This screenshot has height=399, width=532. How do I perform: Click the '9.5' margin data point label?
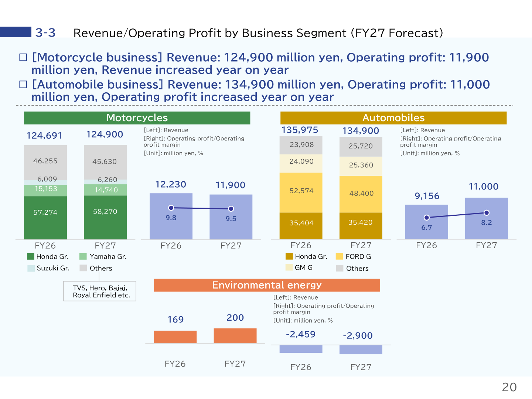point(231,219)
